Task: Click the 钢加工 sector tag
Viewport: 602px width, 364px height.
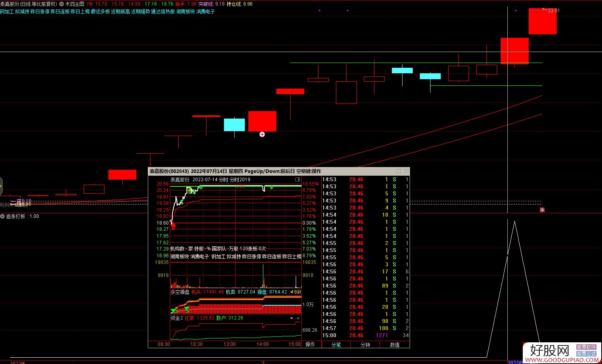Action: click(7, 11)
